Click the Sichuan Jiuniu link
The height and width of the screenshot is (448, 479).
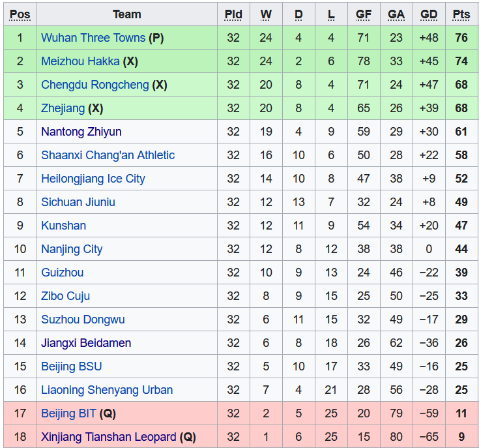[x=78, y=202]
